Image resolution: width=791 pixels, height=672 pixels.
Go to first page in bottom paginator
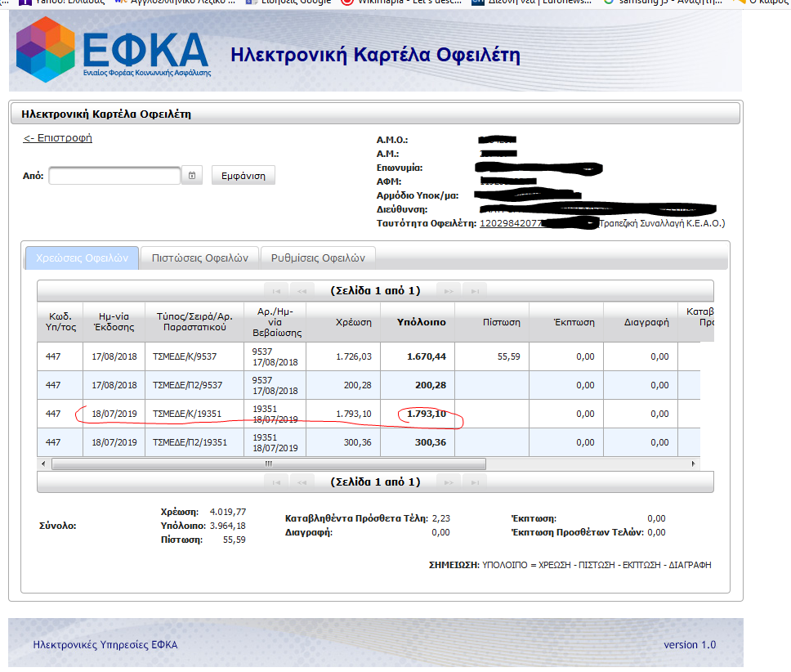pos(276,482)
